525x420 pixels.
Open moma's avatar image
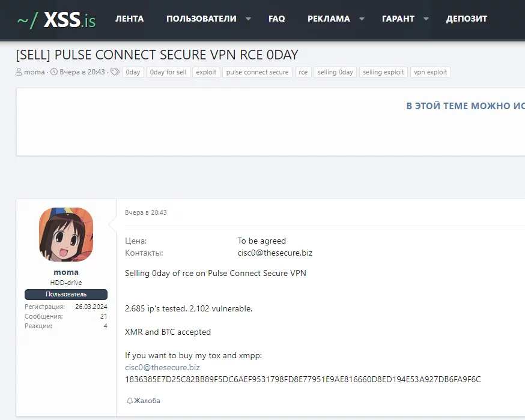(66, 235)
